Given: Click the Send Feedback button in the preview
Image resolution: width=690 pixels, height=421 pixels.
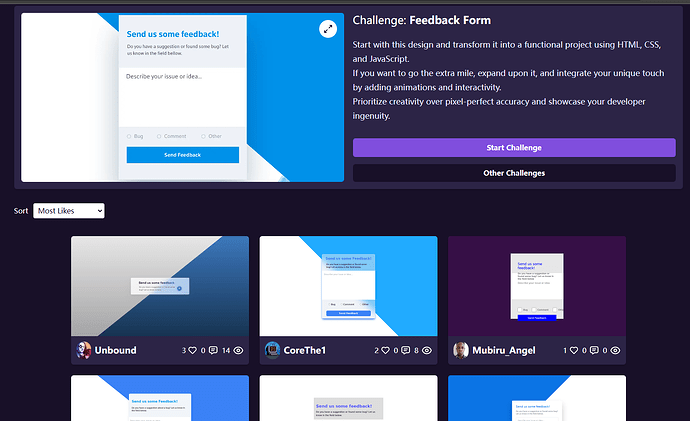Looking at the screenshot, I should tap(183, 155).
